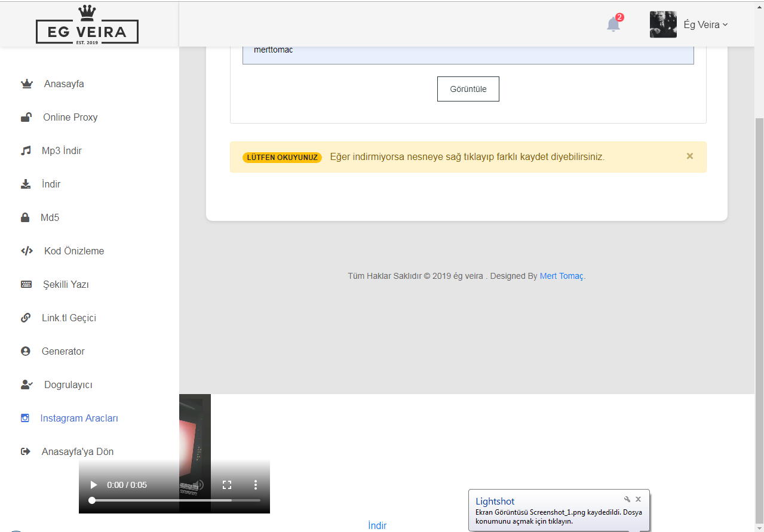764x532 pixels.
Task: Click the user-check icon beside Dogrulayıcı
Action: 26,385
